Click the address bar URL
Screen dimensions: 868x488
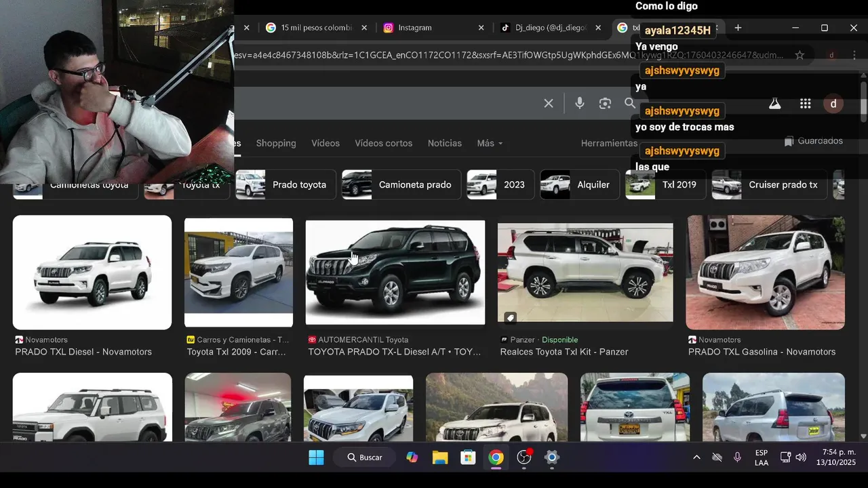pyautogui.click(x=509, y=55)
